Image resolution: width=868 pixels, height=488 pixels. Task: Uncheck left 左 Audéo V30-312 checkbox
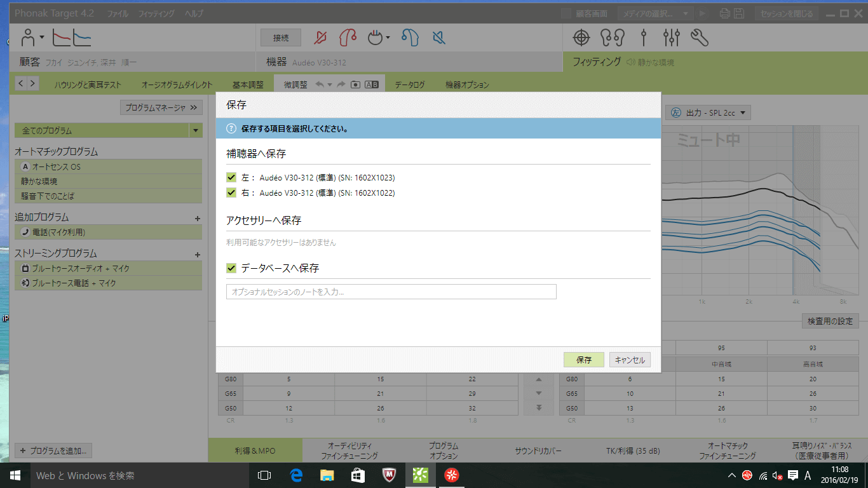(x=231, y=178)
